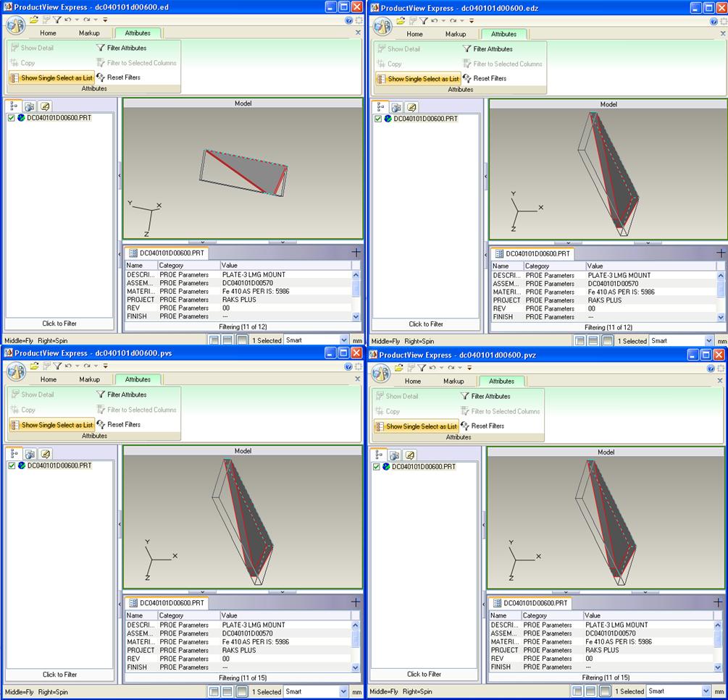Open the Smart selection dropdown in the .edz status bar
728x700 pixels.
(708, 341)
